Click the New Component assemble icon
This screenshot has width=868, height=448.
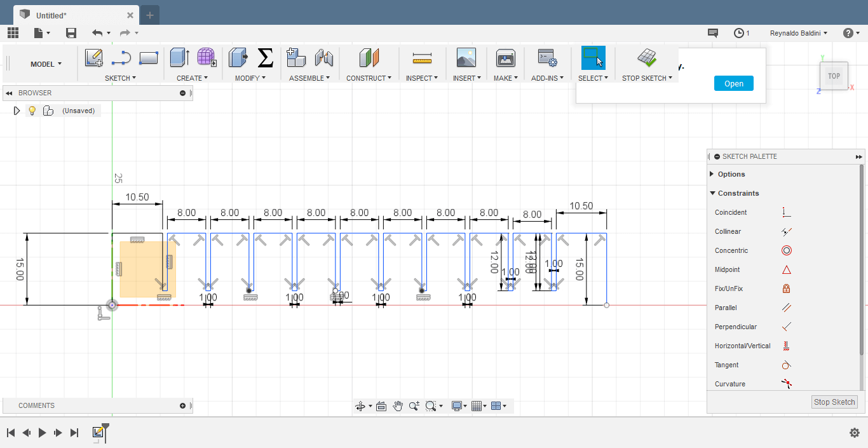tap(296, 58)
